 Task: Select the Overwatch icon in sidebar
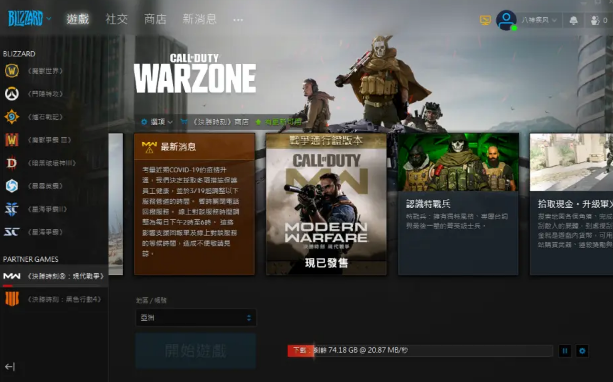click(12, 94)
